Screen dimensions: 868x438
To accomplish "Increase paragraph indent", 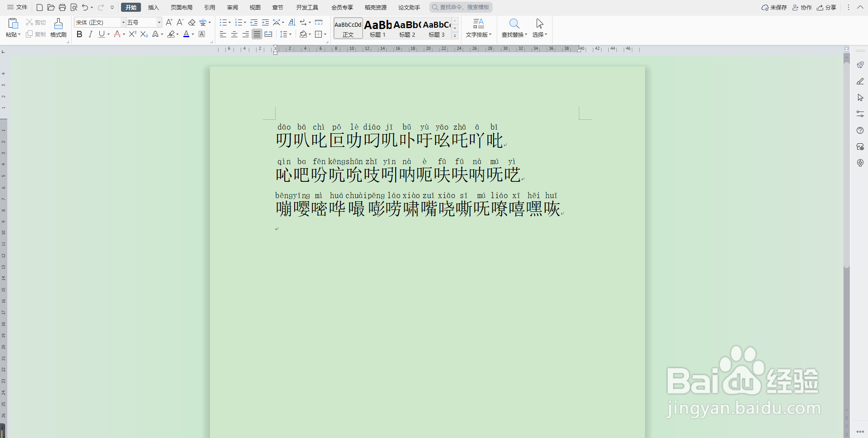I will point(265,22).
